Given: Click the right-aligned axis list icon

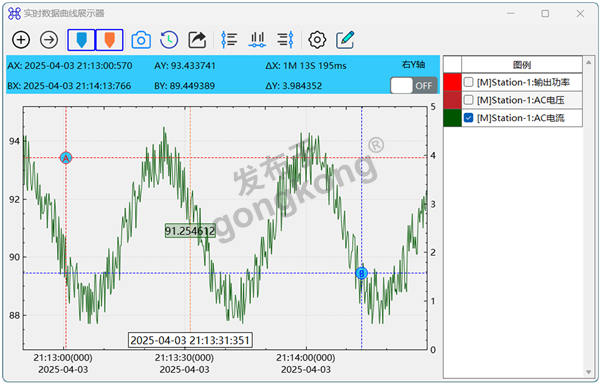Looking at the screenshot, I should 285,39.
